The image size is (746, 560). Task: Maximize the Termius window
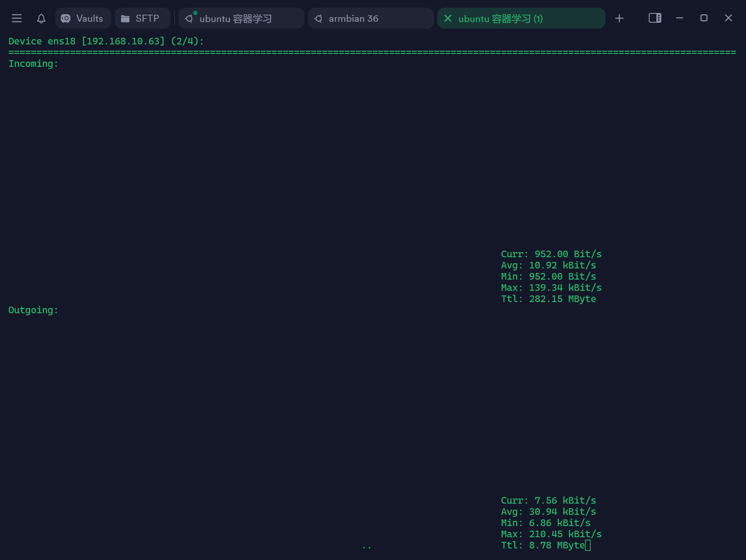tap(704, 18)
